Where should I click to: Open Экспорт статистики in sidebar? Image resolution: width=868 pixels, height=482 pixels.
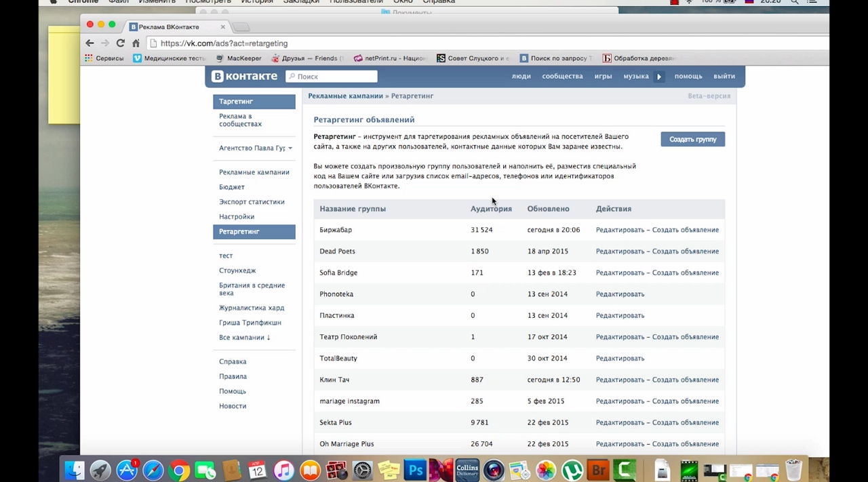252,202
